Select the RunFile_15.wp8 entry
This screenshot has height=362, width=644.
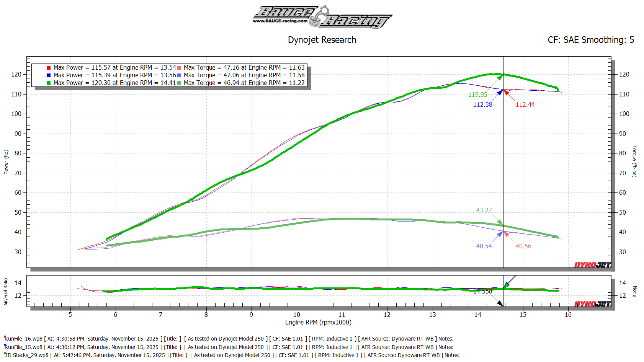coord(24,347)
